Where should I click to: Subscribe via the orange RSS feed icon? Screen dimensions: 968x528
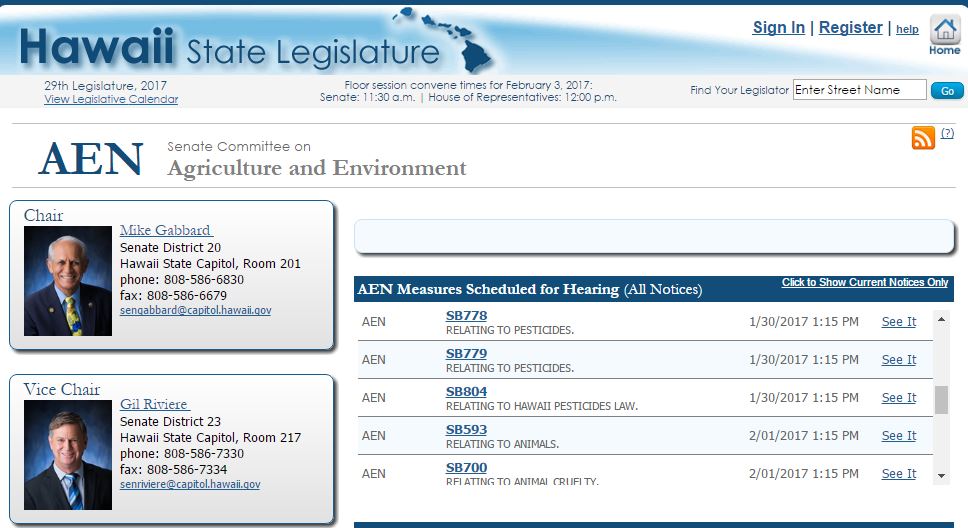point(923,137)
